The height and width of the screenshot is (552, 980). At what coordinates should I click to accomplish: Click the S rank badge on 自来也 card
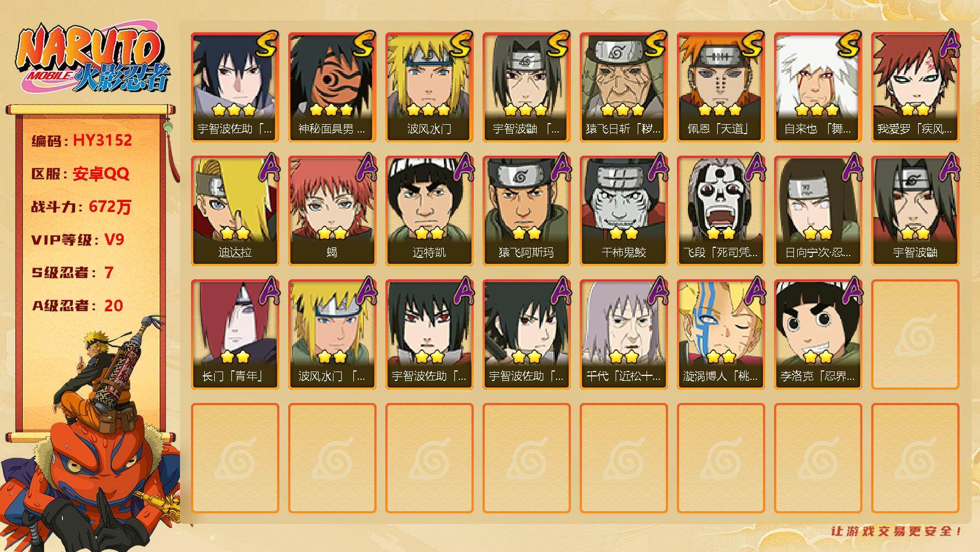pyautogui.click(x=848, y=44)
